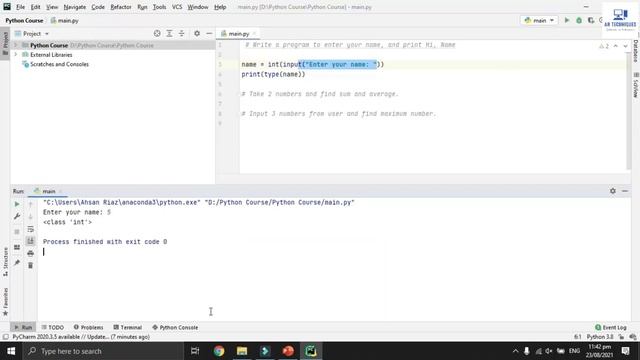Start debugging with the bug icon
The width and height of the screenshot is (640, 360).
click(x=579, y=20)
